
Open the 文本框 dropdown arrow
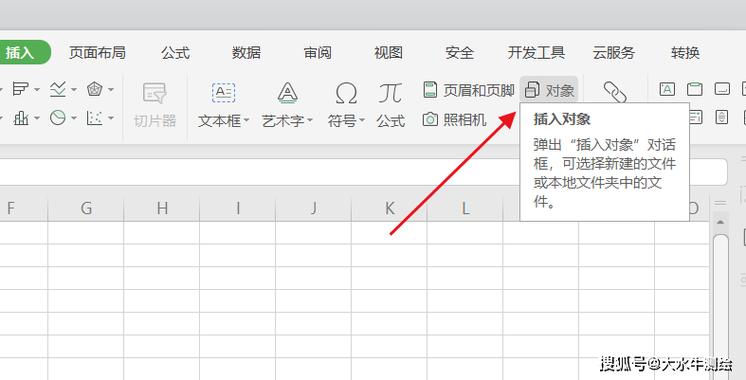[246, 120]
